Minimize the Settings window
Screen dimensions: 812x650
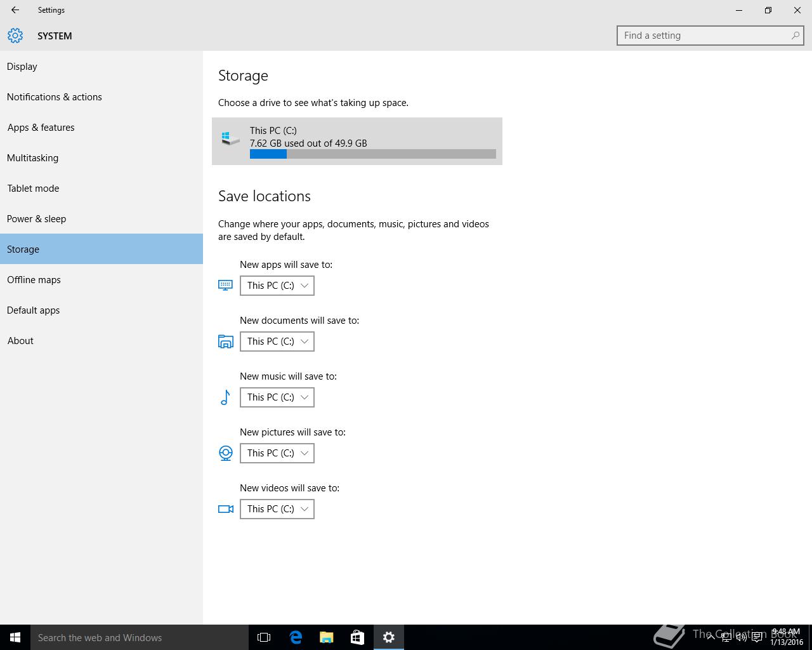pyautogui.click(x=739, y=10)
